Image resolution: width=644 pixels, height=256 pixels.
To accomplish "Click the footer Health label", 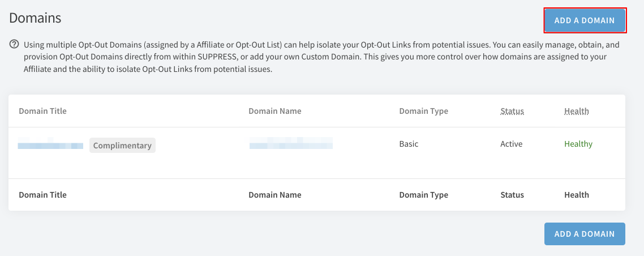I will point(577,195).
